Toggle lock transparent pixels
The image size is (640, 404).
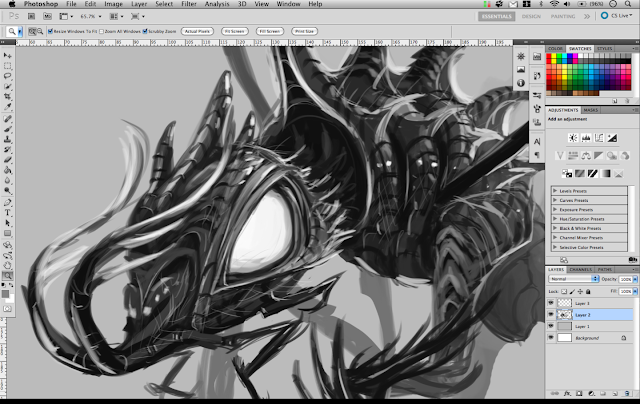coord(564,291)
